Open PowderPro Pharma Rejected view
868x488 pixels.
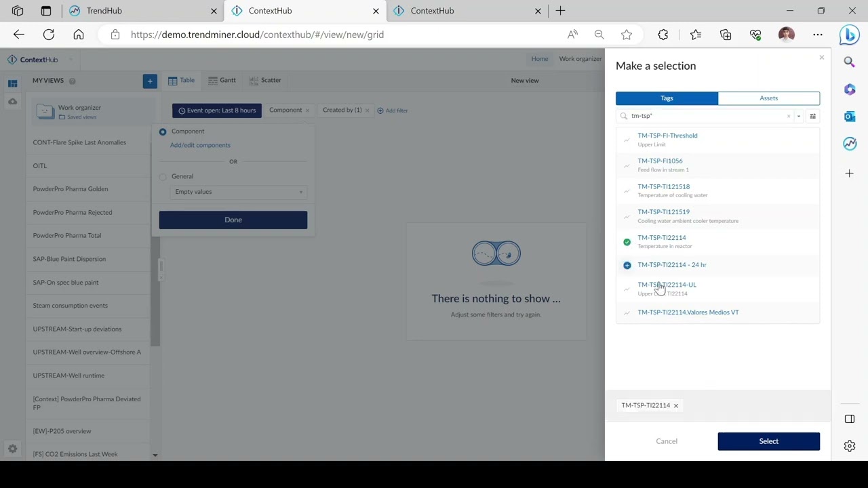tap(73, 212)
